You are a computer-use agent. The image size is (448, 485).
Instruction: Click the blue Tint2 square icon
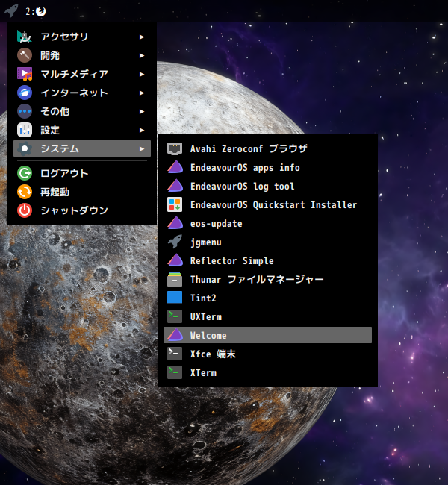(175, 298)
